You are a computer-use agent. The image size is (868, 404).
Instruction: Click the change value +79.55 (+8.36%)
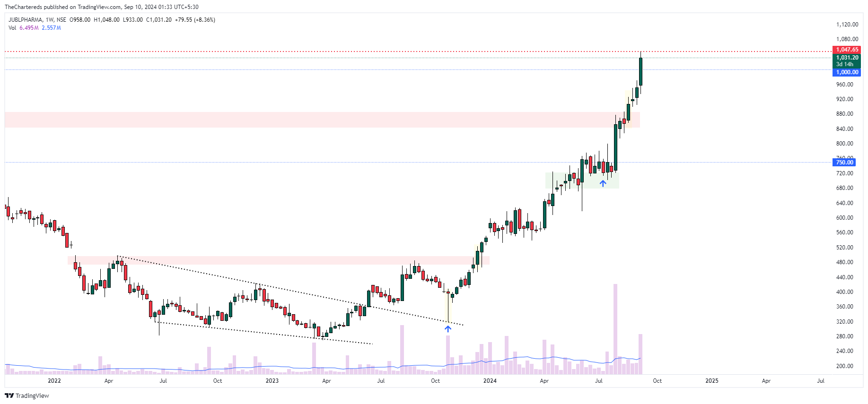pos(195,20)
